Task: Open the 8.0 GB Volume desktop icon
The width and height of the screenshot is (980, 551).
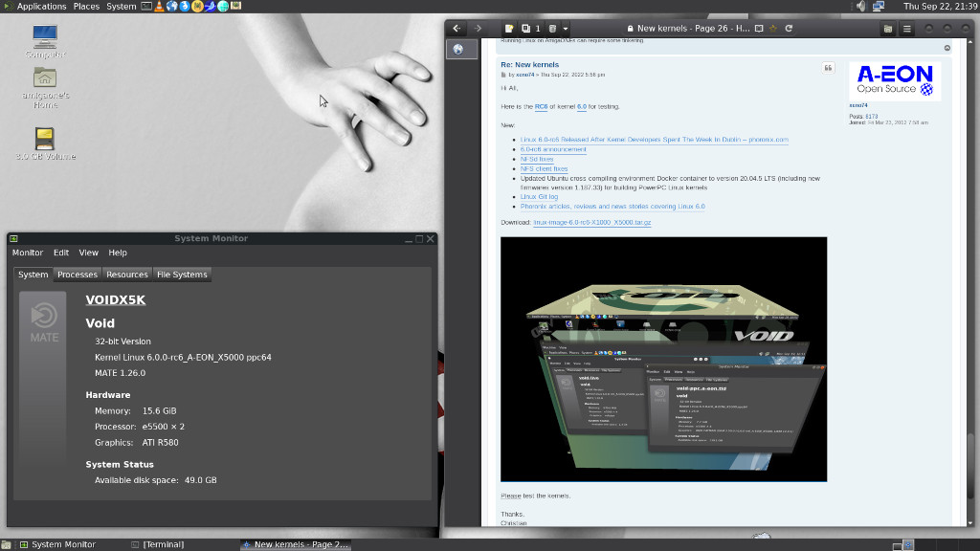Action: coord(45,143)
